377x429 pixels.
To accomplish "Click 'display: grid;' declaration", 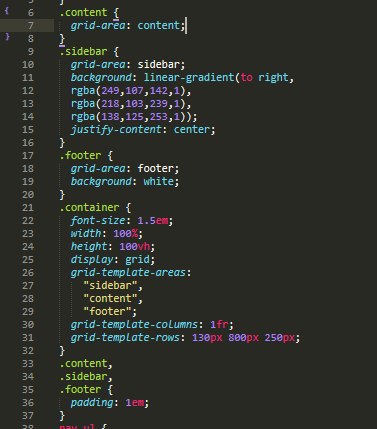I will coord(113,260).
